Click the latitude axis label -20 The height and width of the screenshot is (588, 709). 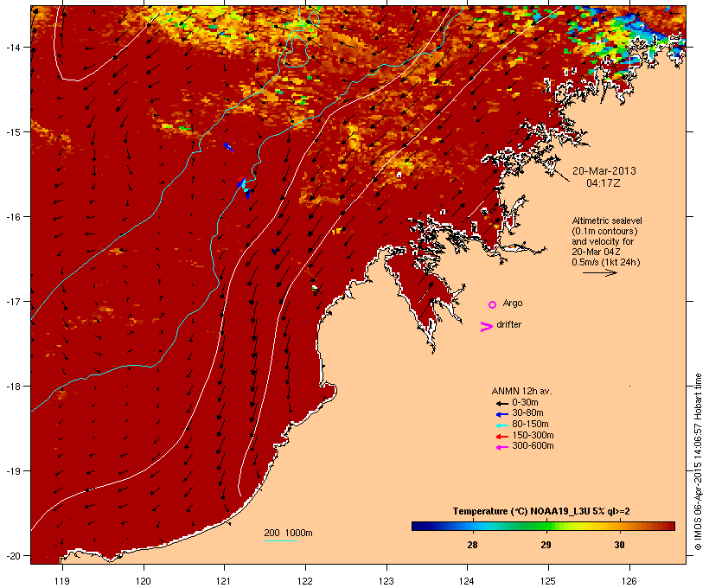coord(12,556)
